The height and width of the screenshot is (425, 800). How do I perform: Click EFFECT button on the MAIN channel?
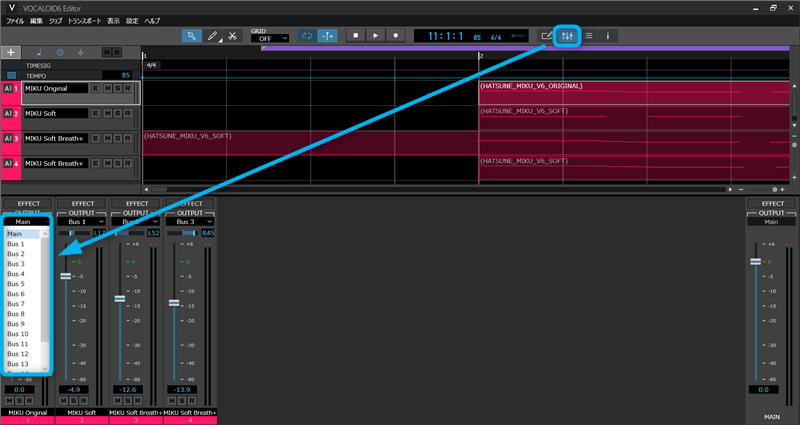point(772,204)
